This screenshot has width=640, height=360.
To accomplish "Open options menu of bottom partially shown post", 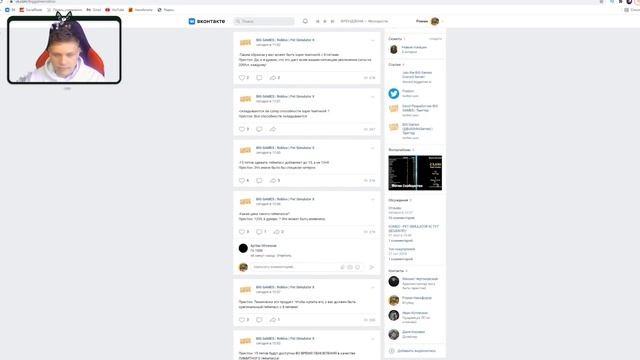I will pyautogui.click(x=372, y=339).
